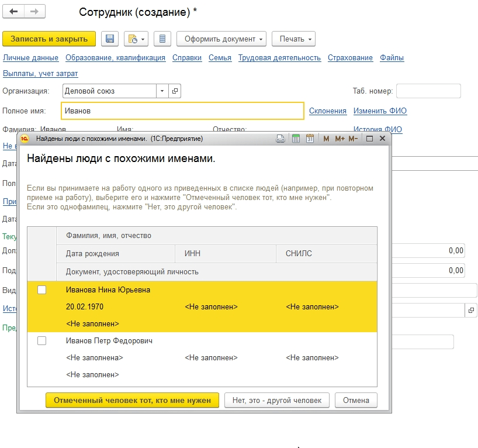
Task: Click the Отмена button
Action: point(356,400)
